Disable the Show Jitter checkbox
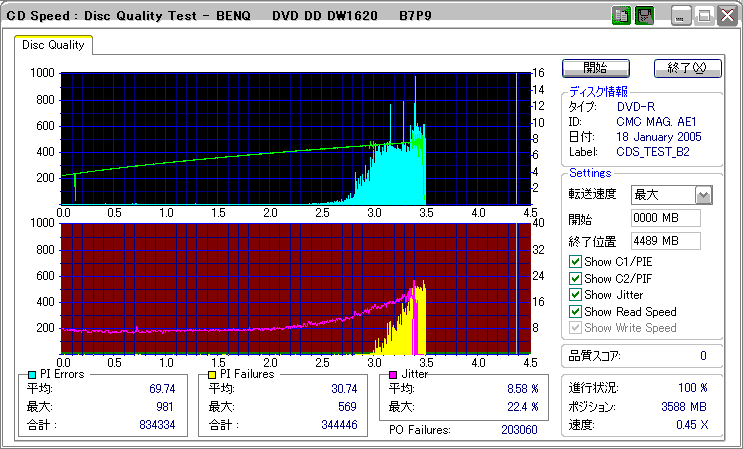 coord(575,295)
